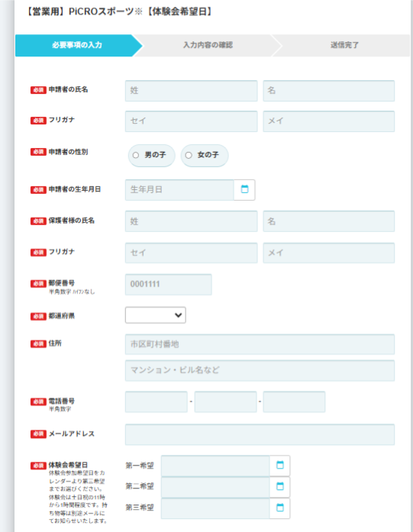The height and width of the screenshot is (532, 413).
Task: Open the birth date calendar picker icon
Action: 244,189
